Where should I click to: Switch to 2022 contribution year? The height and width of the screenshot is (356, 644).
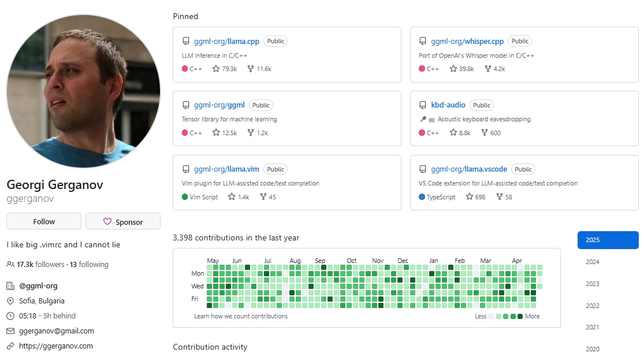[x=592, y=306]
